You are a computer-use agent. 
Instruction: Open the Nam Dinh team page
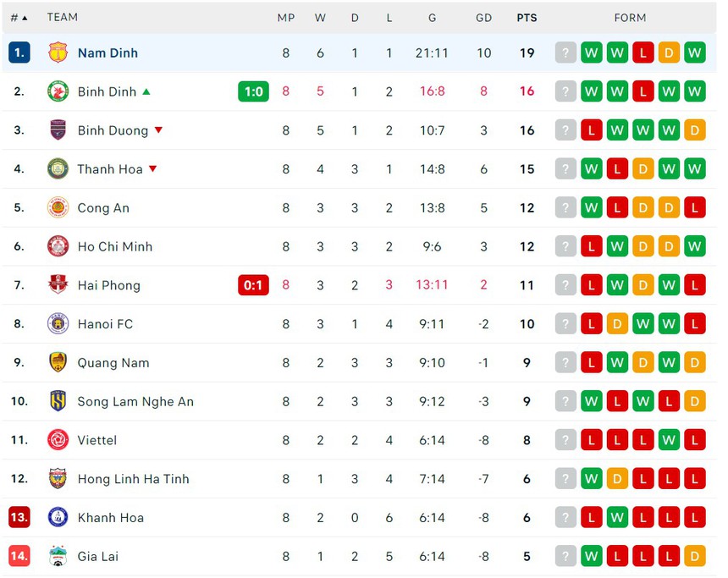point(108,52)
